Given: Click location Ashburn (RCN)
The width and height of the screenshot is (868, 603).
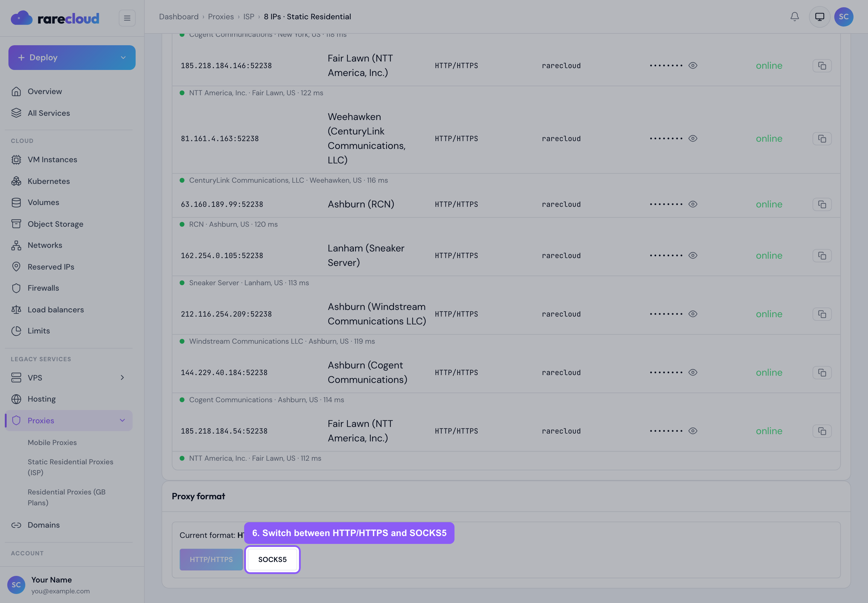Looking at the screenshot, I should (x=361, y=204).
